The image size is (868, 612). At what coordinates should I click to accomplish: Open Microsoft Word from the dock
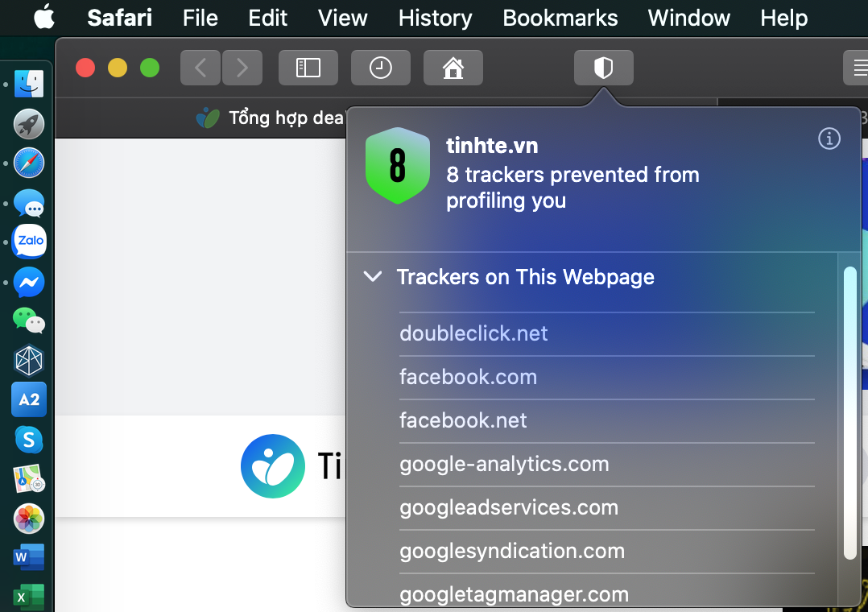click(x=29, y=556)
